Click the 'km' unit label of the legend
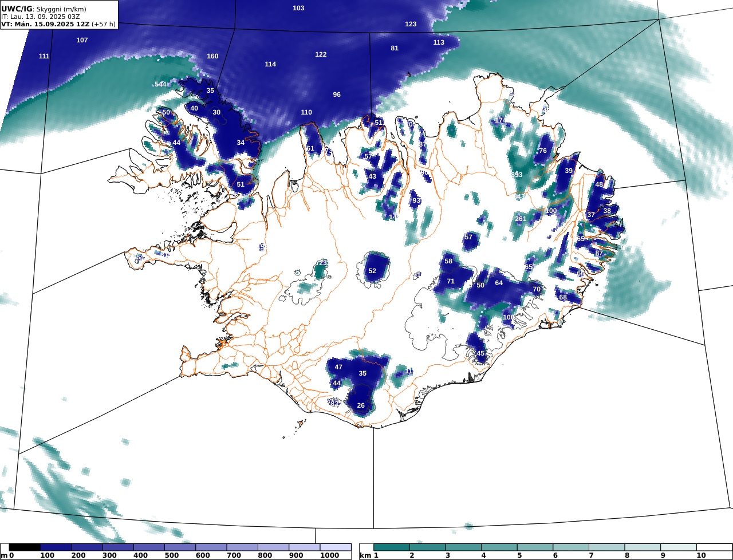The image size is (733, 560). [x=364, y=555]
